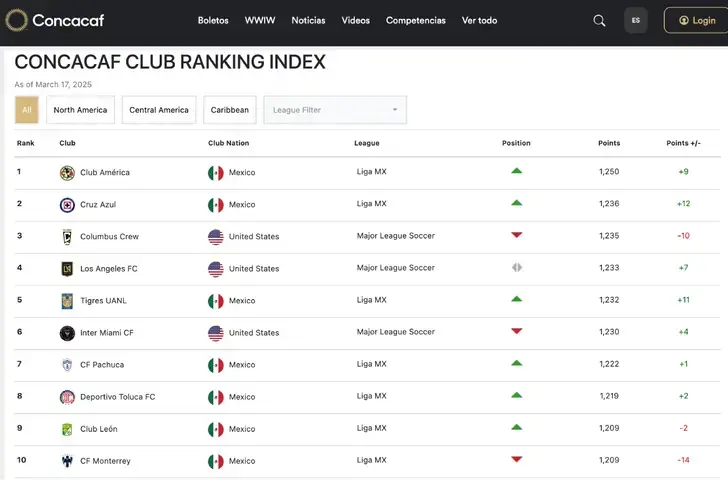Click the Cruz Azul crest icon
The height and width of the screenshot is (488, 728).
tap(67, 205)
